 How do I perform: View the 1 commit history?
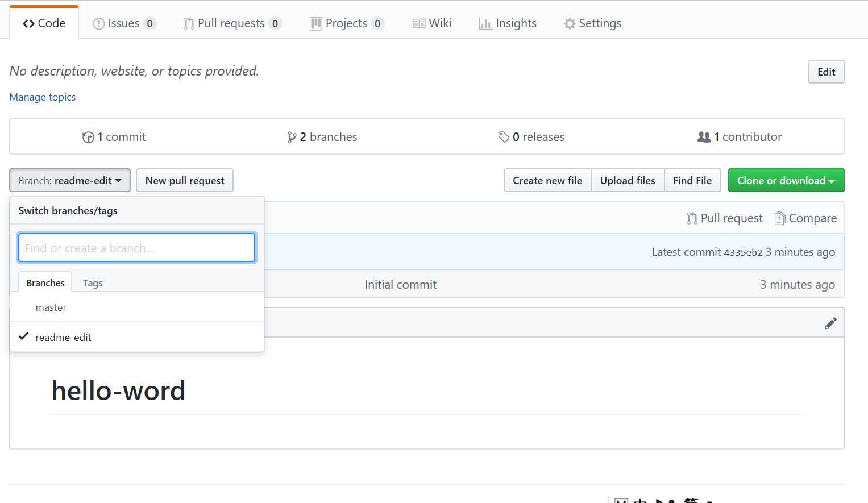click(x=114, y=136)
